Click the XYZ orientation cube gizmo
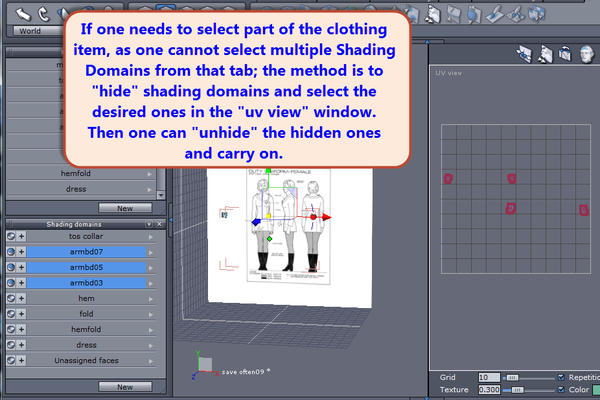The image size is (600, 400). (x=205, y=365)
